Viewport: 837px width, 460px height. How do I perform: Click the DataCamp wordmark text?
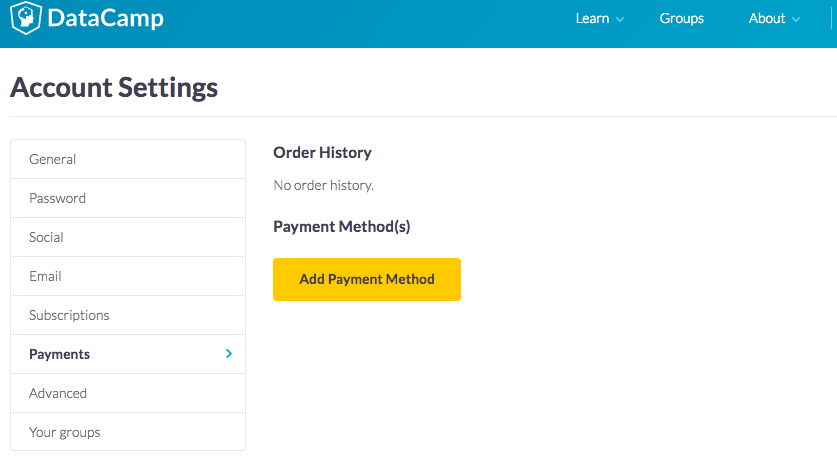[x=101, y=18]
